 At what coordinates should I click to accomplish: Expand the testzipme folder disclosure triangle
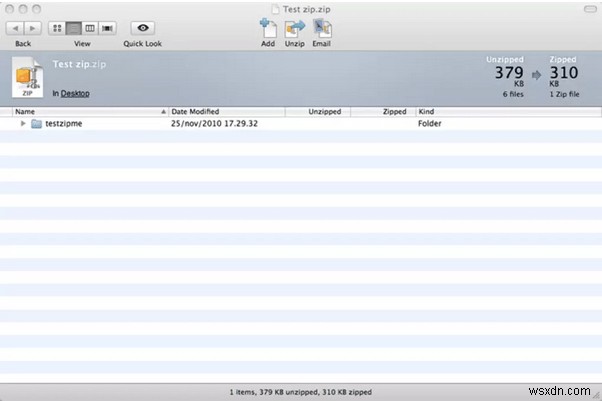[x=23, y=123]
